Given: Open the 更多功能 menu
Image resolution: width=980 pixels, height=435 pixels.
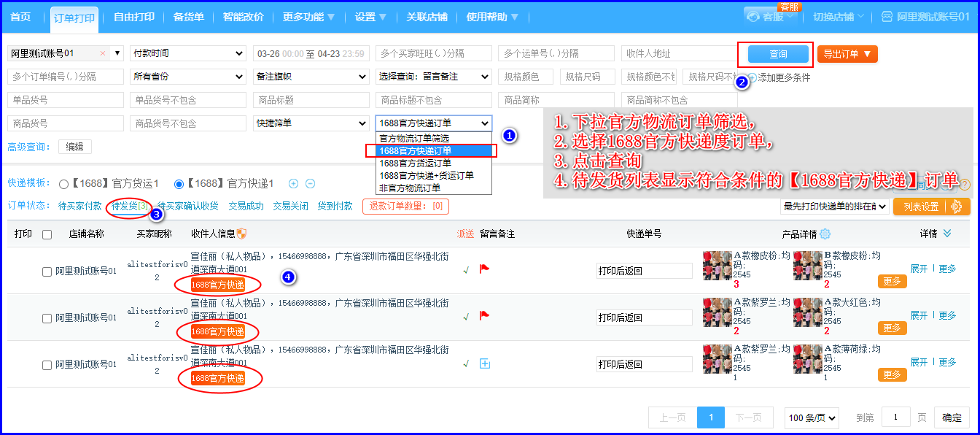Looking at the screenshot, I should tap(309, 17).
